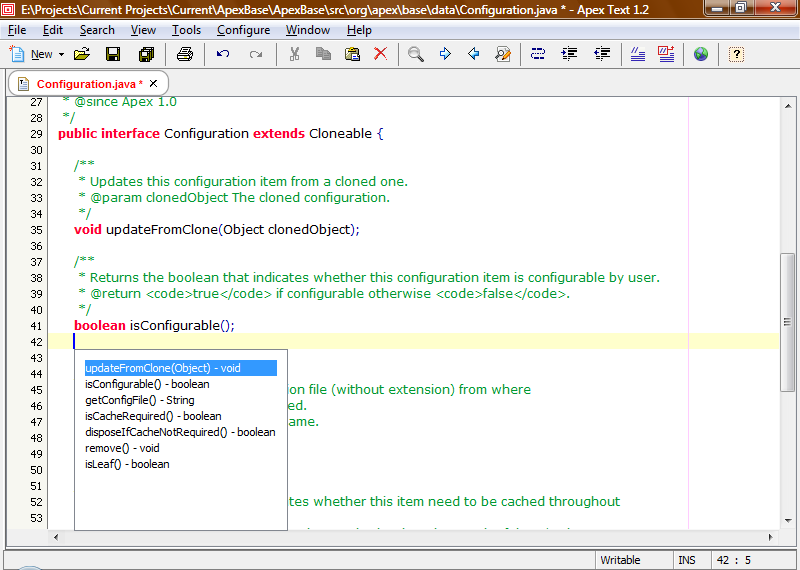The width and height of the screenshot is (800, 570).
Task: Open the View menu
Action: click(143, 30)
